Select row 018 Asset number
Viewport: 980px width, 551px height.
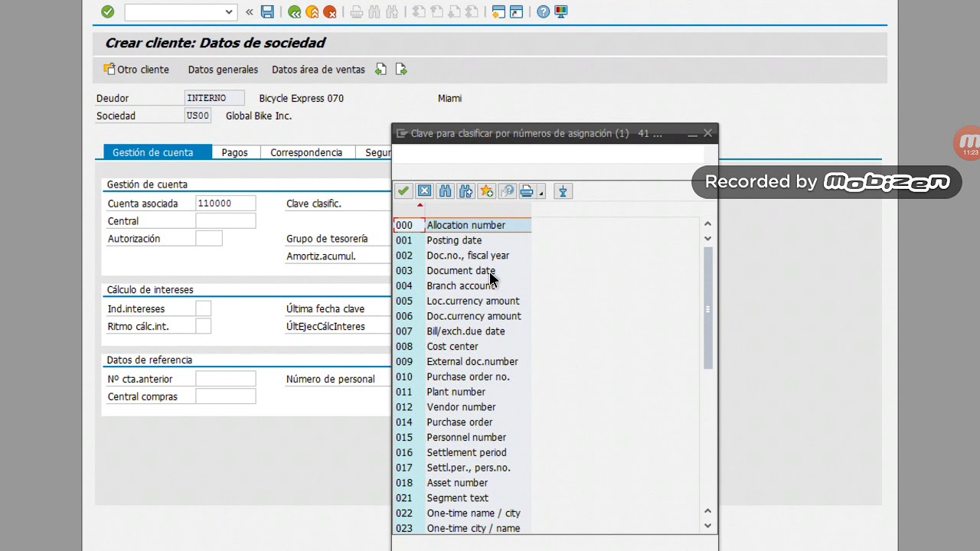pyautogui.click(x=462, y=483)
